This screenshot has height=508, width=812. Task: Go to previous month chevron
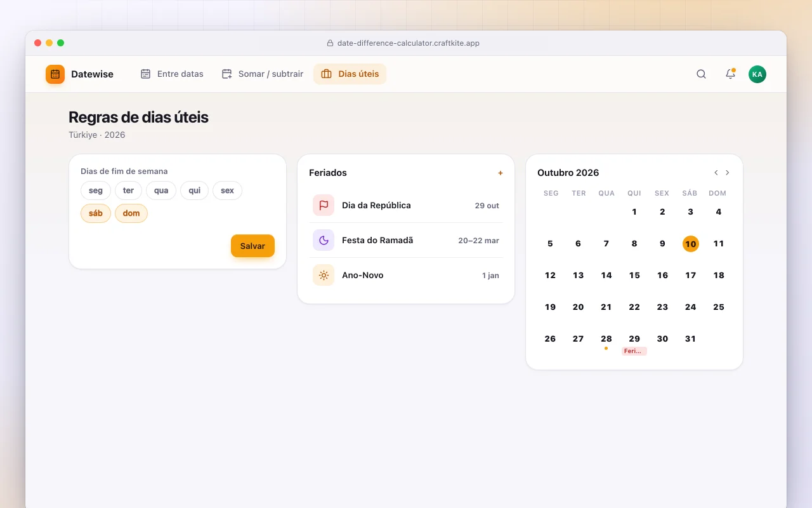(716, 173)
